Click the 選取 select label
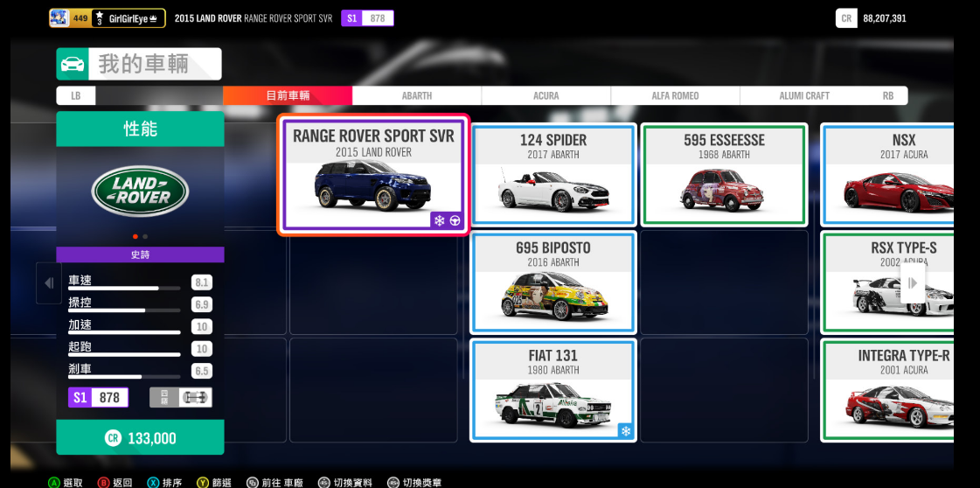980x488 pixels. (73, 483)
